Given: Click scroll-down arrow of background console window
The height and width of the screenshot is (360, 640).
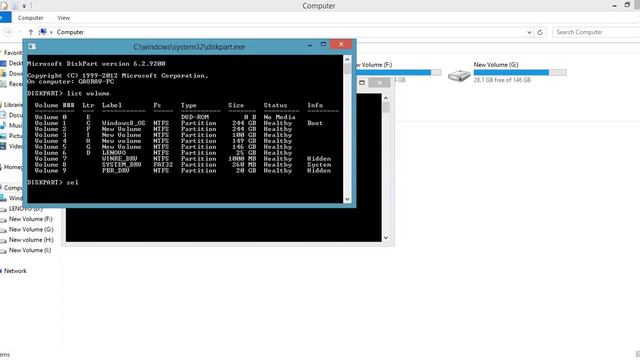Looking at the screenshot, I should coord(386,238).
